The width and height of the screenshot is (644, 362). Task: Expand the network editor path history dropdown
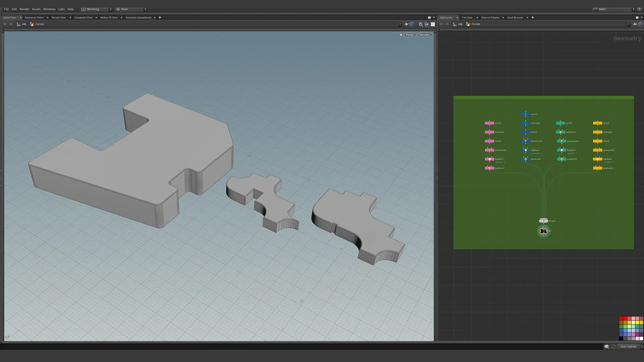(x=628, y=24)
